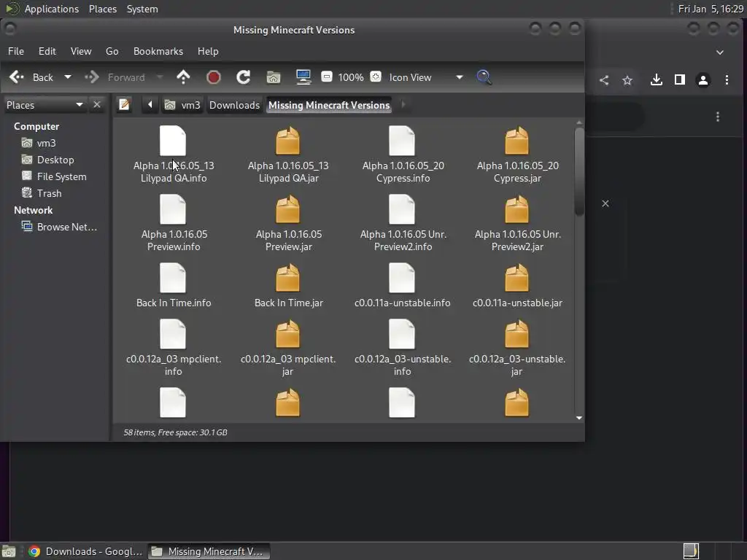Open the Go menu
The width and height of the screenshot is (747, 560).
tap(112, 51)
